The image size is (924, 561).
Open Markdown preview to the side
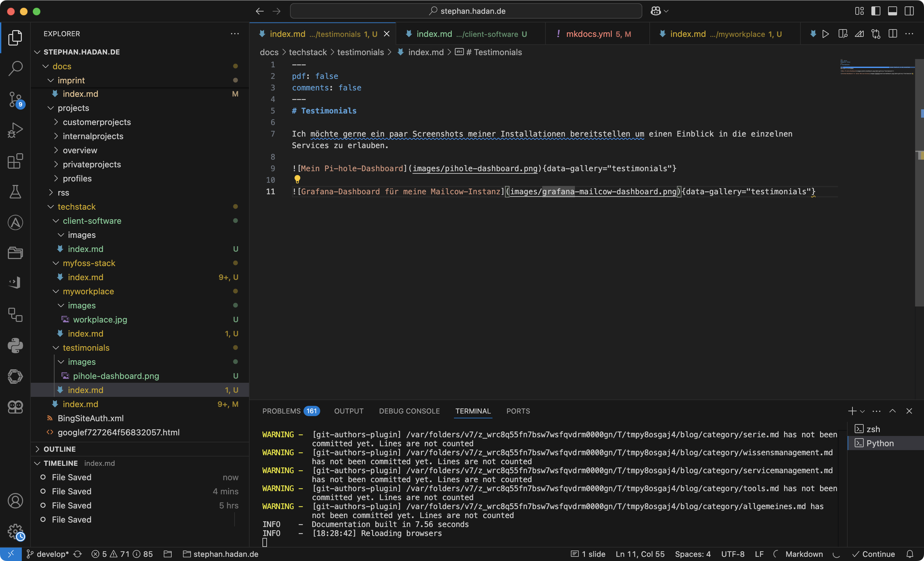tap(843, 33)
